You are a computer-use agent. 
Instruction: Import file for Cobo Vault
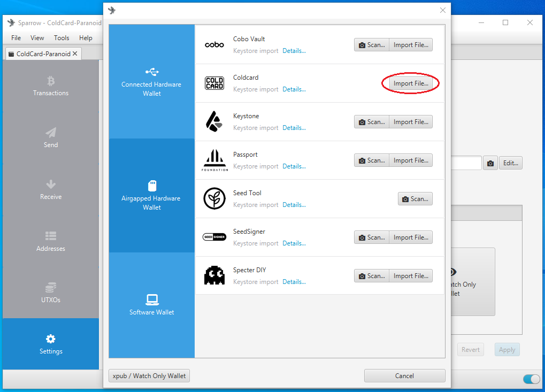pyautogui.click(x=411, y=45)
